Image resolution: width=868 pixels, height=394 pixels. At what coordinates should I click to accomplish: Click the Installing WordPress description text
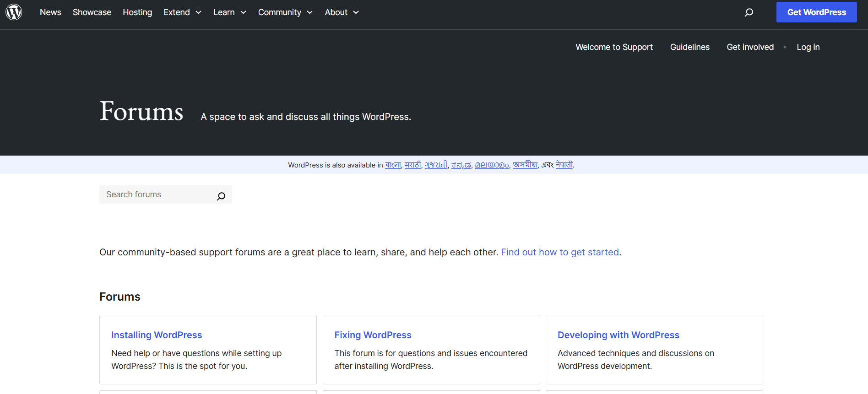pyautogui.click(x=196, y=360)
